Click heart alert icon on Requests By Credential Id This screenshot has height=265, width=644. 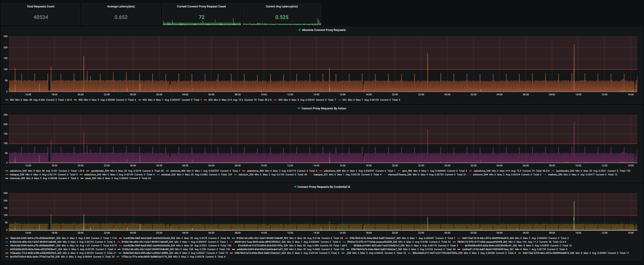click(x=295, y=187)
